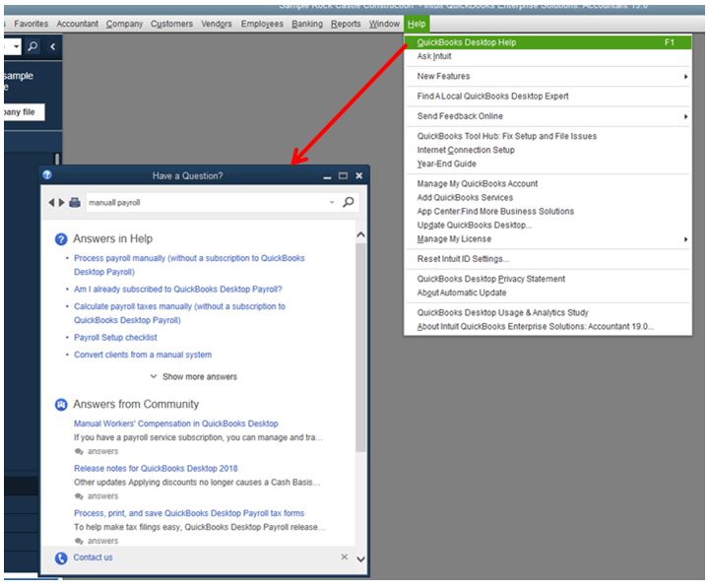710x588 pixels.
Task: Open the Employees menu
Action: (x=262, y=24)
